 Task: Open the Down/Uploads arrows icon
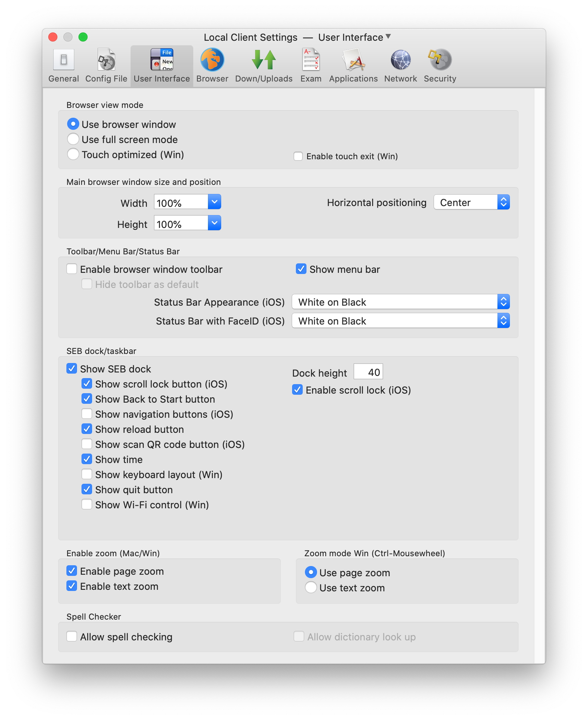(x=264, y=60)
